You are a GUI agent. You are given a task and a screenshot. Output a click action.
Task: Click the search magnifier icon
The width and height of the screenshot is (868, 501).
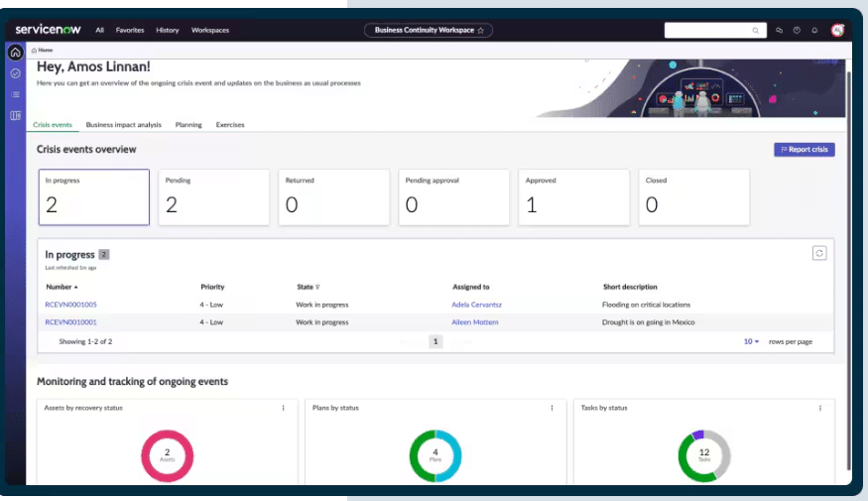(756, 31)
